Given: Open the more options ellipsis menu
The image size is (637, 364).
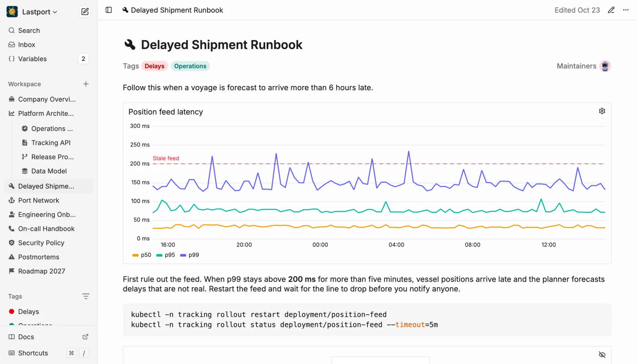Looking at the screenshot, I should 626,10.
